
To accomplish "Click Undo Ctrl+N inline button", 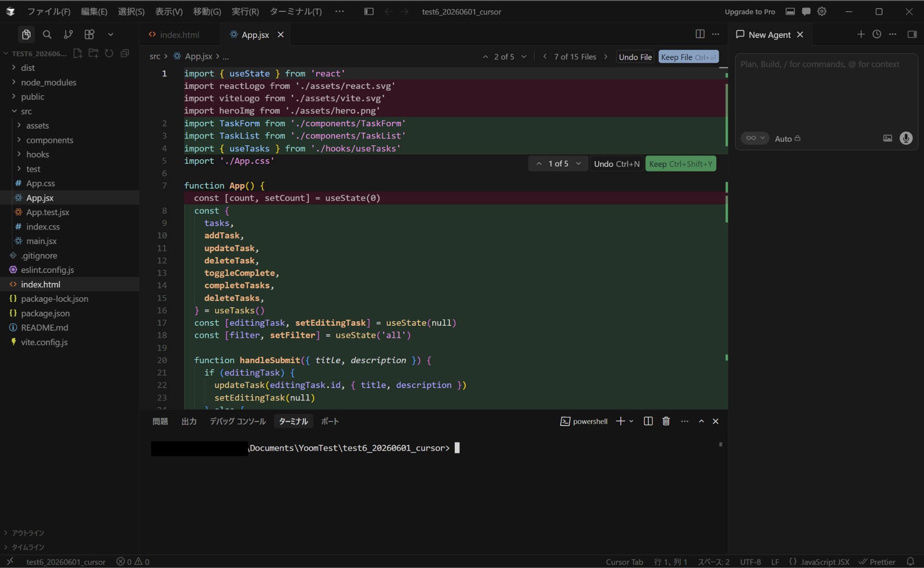I will [617, 164].
